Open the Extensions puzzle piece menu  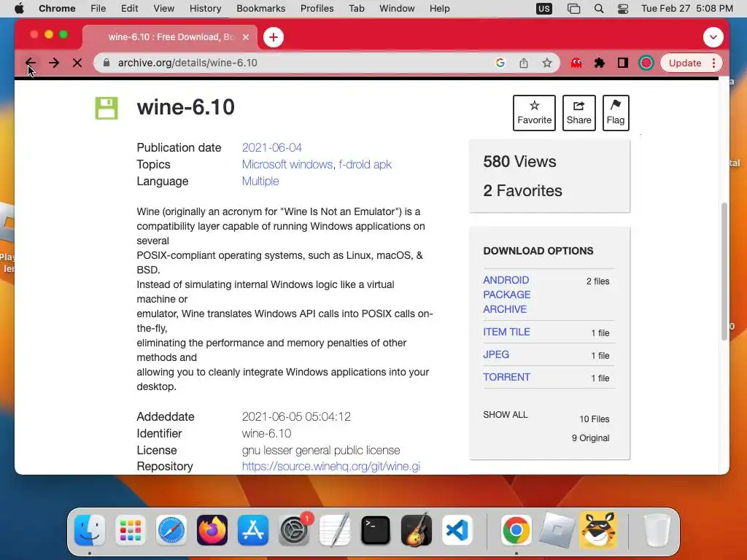[x=600, y=63]
